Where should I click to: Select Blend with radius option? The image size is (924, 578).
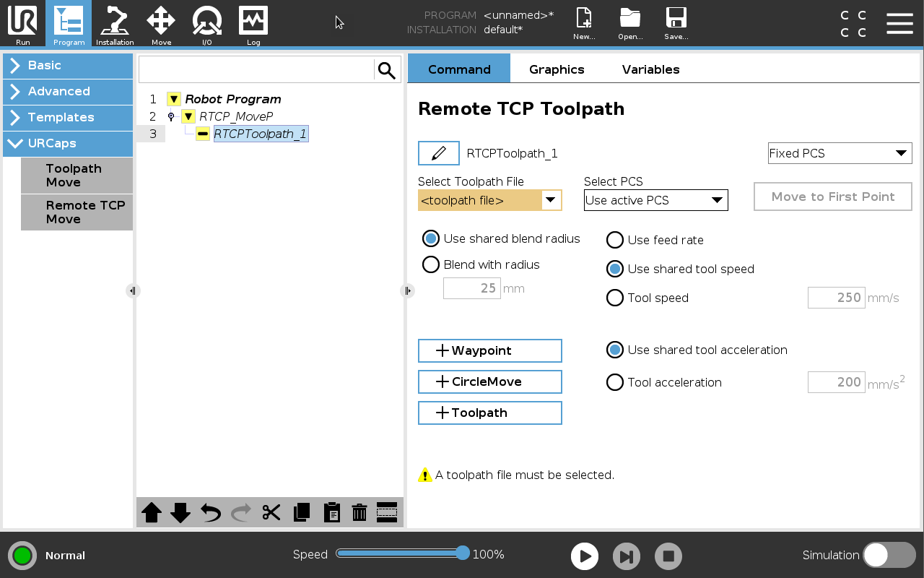click(431, 264)
